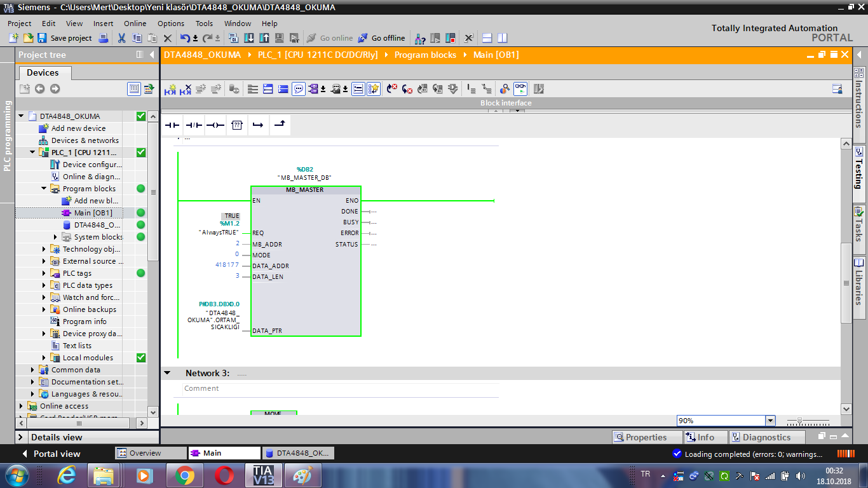Image resolution: width=868 pixels, height=488 pixels.
Task: Click PLC_1 [CPU 1211C DC/DC/Rly] breadcrumb
Action: click(x=318, y=55)
